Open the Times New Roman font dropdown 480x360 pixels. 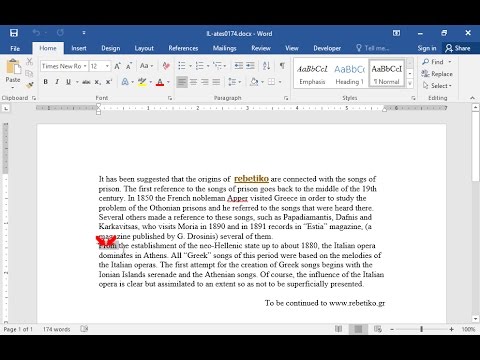pyautogui.click(x=64, y=66)
